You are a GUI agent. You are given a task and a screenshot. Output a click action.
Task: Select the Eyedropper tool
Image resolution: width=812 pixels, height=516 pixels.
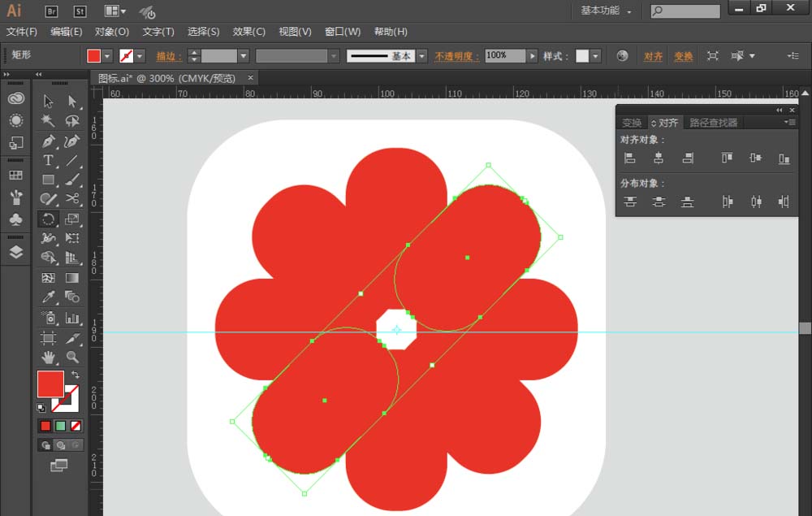[48, 297]
